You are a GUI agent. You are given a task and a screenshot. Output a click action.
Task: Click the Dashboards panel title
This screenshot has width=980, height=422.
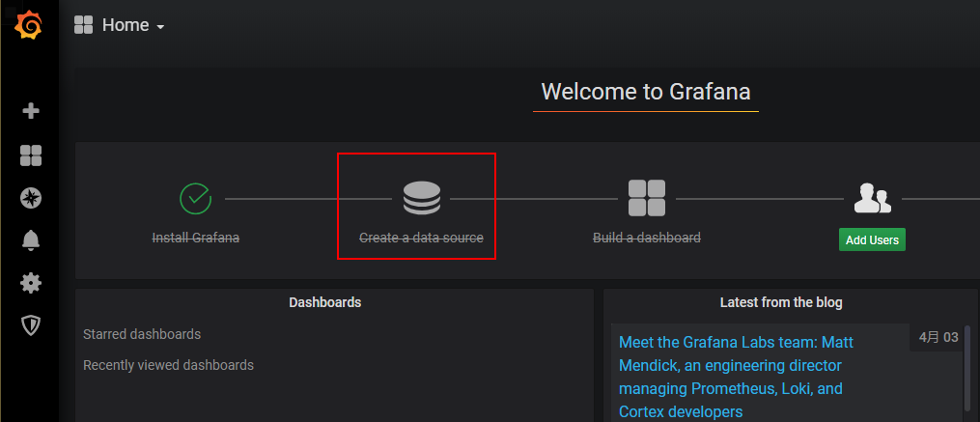[x=325, y=302]
